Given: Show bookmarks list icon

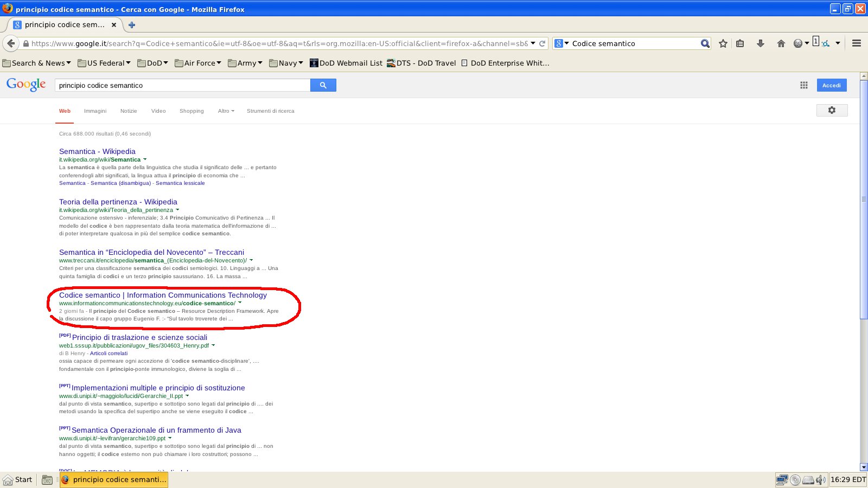Looking at the screenshot, I should click(x=740, y=43).
